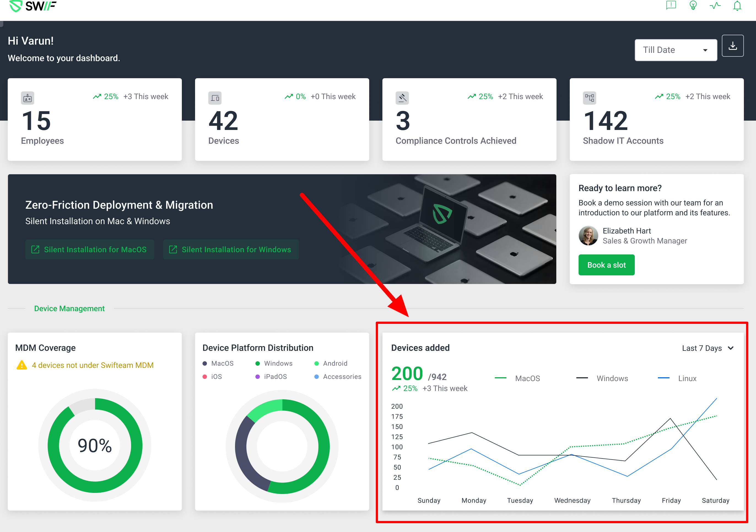Open the Till Date dropdown
The height and width of the screenshot is (532, 756).
tap(668, 50)
